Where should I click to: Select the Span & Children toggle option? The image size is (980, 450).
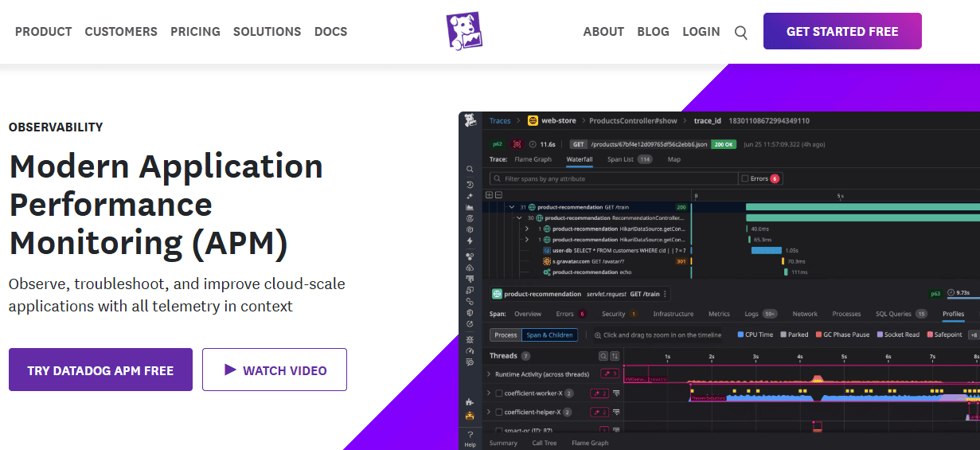pyautogui.click(x=549, y=335)
